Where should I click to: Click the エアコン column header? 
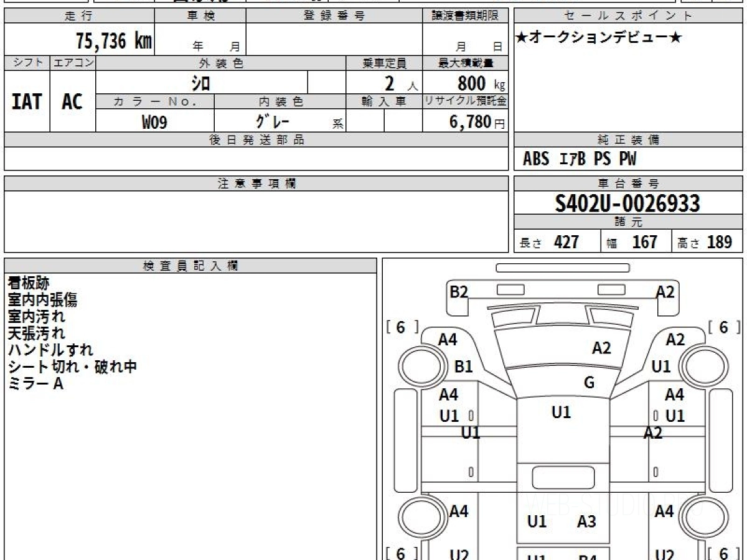(x=73, y=63)
